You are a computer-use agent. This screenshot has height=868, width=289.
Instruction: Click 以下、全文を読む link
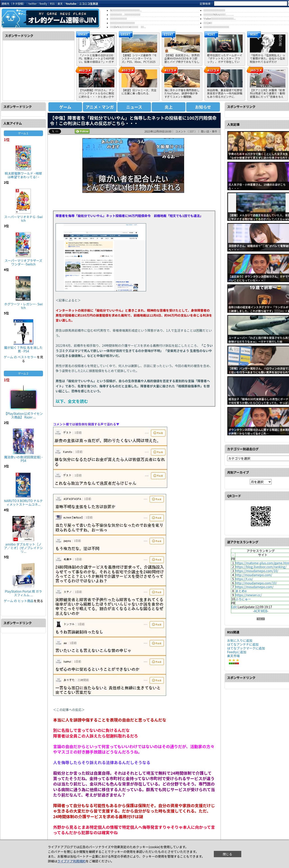pos(72,401)
